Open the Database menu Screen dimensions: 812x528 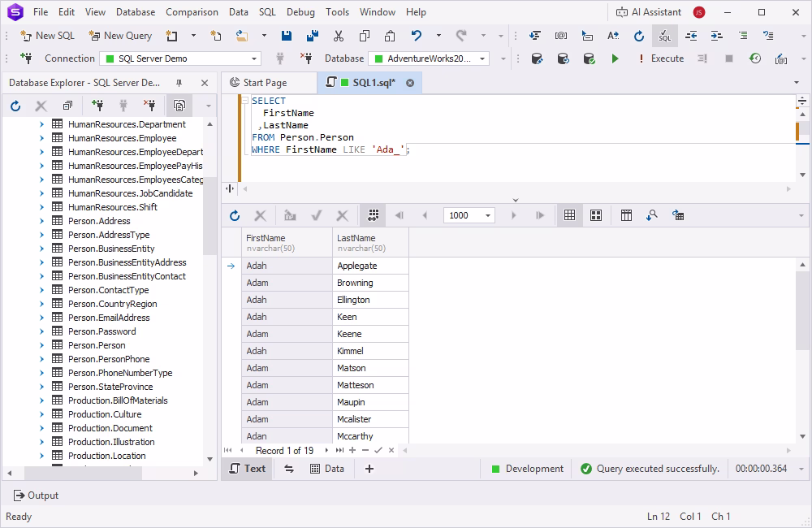click(136, 11)
